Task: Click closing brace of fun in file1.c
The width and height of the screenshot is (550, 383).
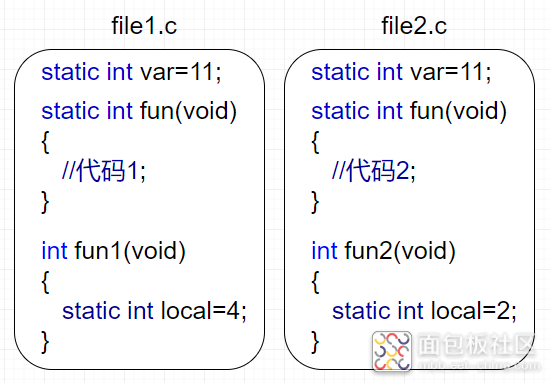Action: (45, 202)
